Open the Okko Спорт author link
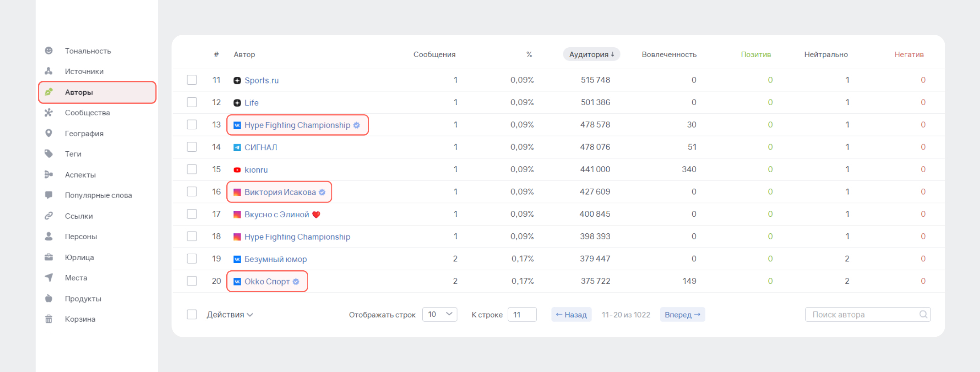Viewport: 980px width, 372px height. [267, 281]
